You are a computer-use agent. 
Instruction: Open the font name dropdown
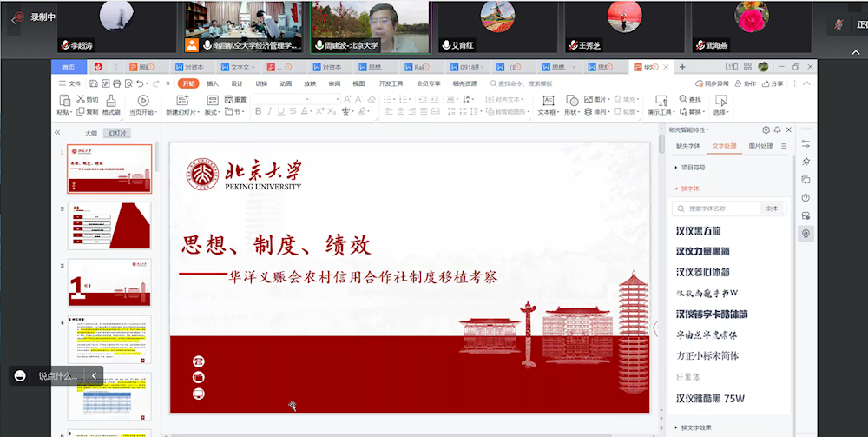point(307,99)
